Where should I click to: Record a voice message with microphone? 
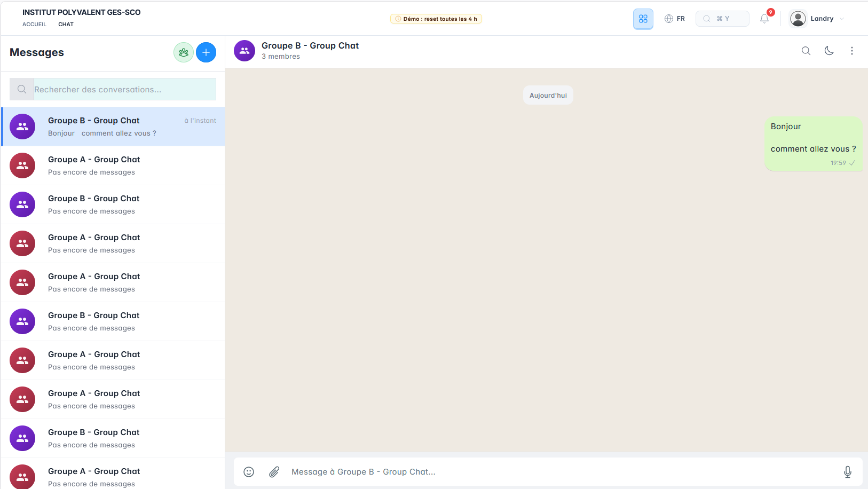pos(848,472)
